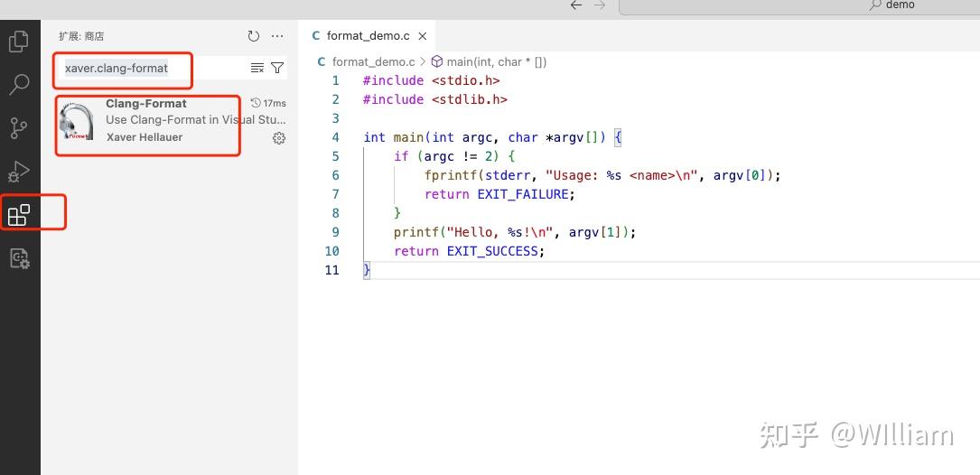Viewport: 980px width, 475px height.
Task: Go back with navigation arrow
Action: 576,5
